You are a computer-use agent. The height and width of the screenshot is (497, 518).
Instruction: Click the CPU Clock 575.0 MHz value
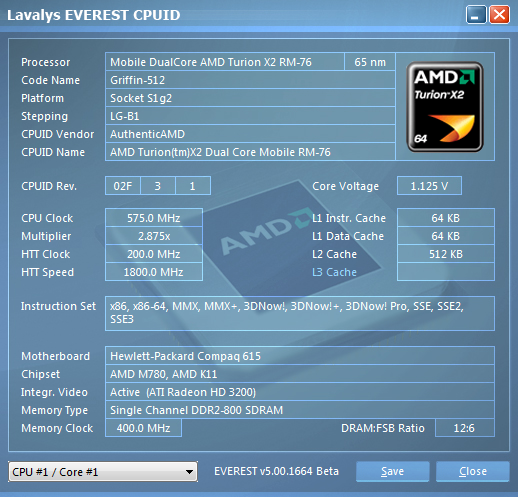point(154,218)
